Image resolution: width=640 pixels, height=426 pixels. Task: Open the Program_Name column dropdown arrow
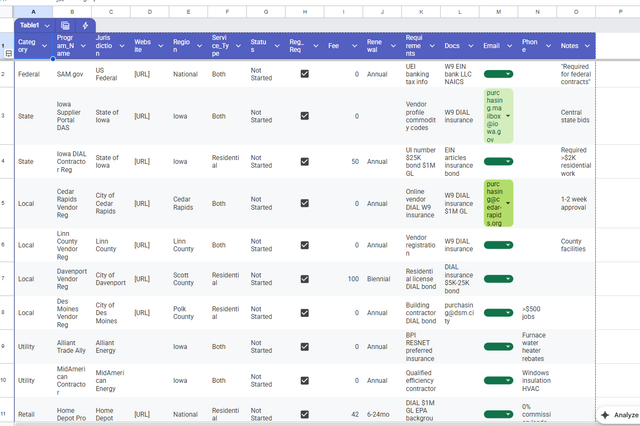pyautogui.click(x=83, y=46)
